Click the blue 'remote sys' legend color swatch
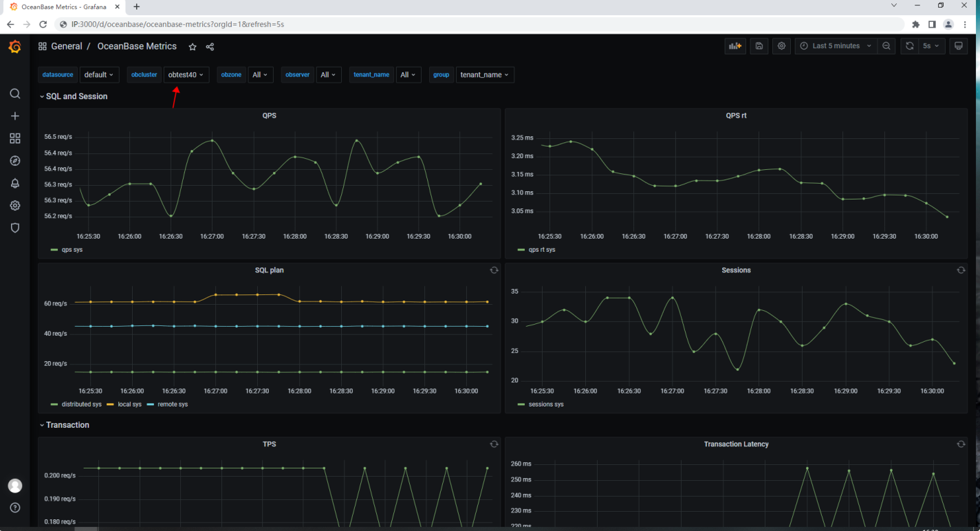 tap(151, 404)
